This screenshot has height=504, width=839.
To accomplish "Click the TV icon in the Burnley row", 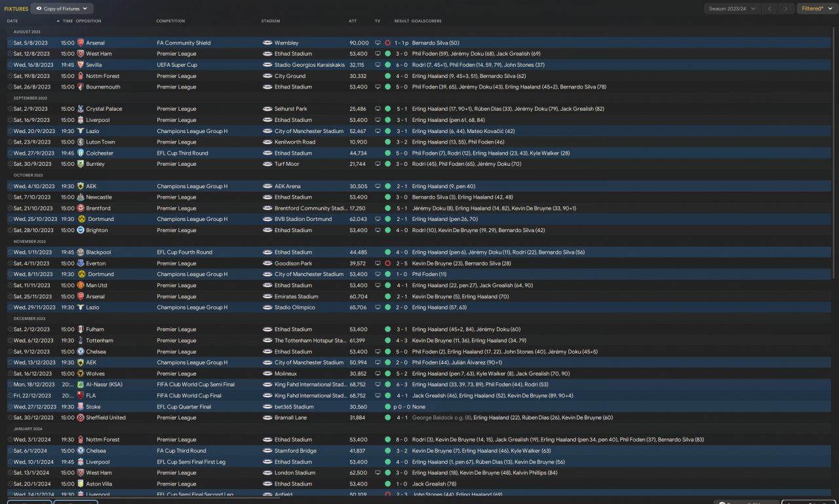I will (378, 164).
